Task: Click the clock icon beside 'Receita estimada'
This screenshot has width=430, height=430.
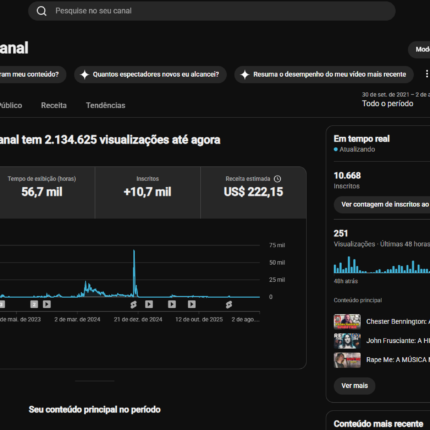Action: coord(277,179)
